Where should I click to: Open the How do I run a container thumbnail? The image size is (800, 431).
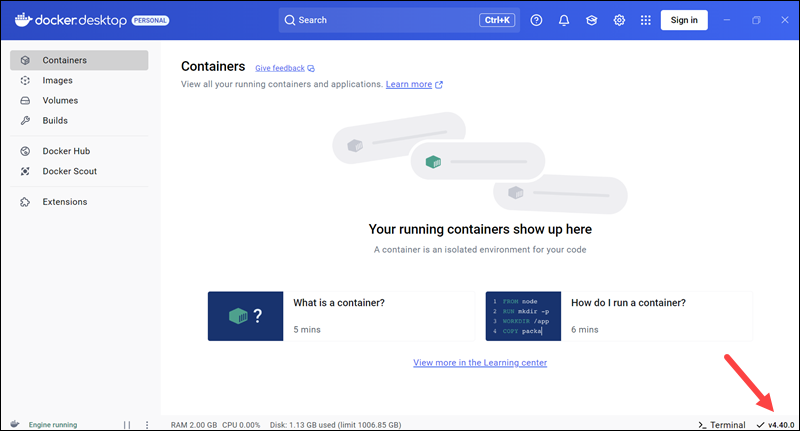pyautogui.click(x=523, y=316)
